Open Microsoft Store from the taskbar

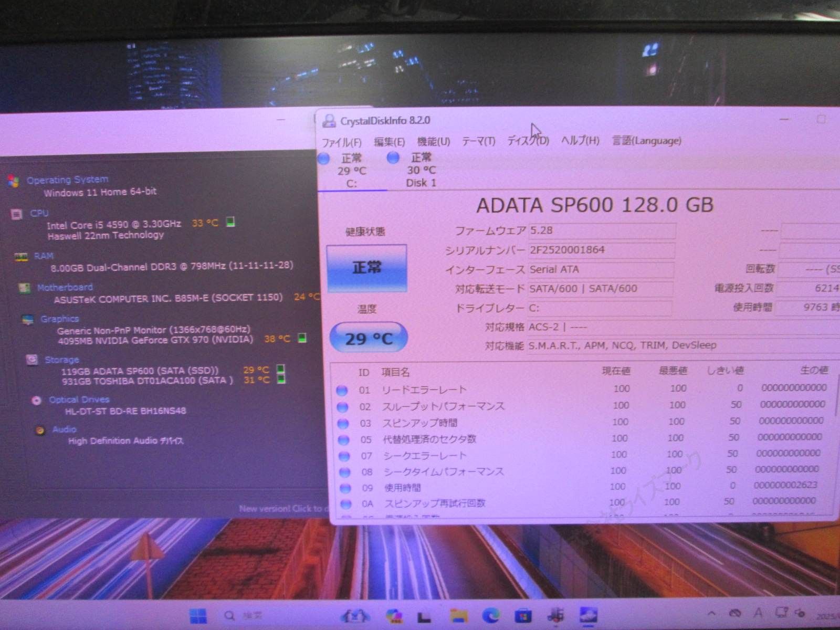point(523,615)
